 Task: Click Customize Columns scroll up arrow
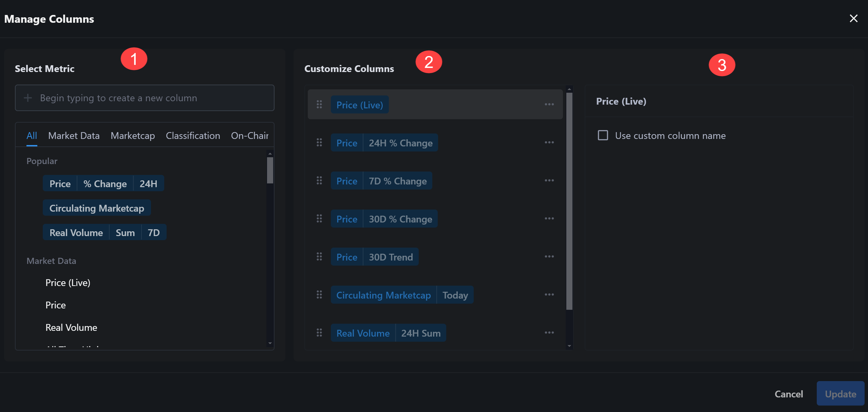(x=569, y=89)
